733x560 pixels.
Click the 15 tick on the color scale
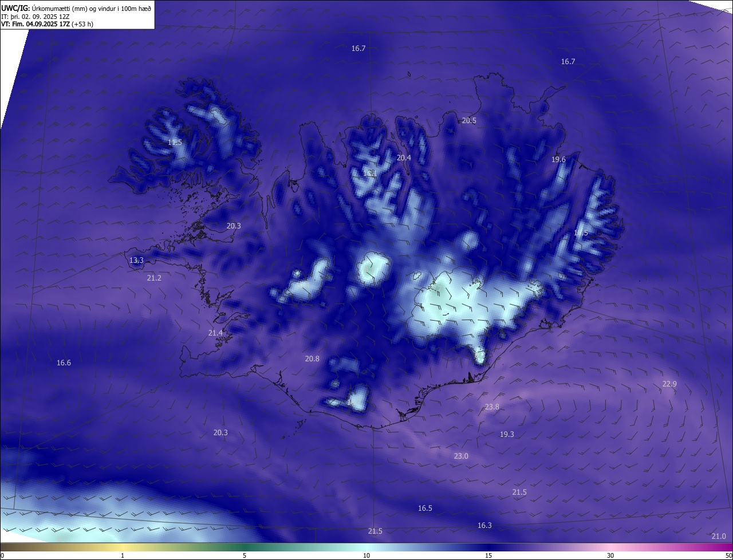pyautogui.click(x=488, y=556)
